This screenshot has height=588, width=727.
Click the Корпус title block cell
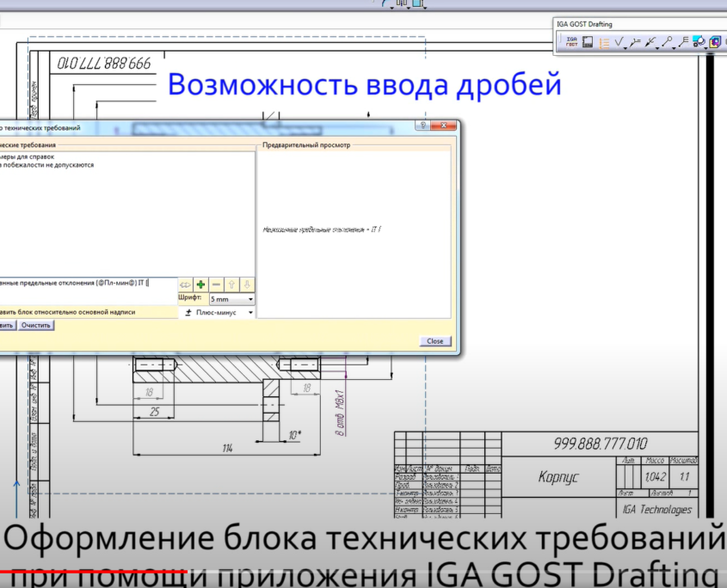tap(558, 477)
